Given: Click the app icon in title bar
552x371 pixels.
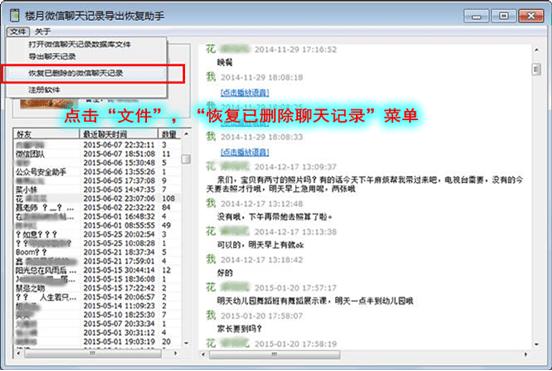Looking at the screenshot, I should 14,15.
